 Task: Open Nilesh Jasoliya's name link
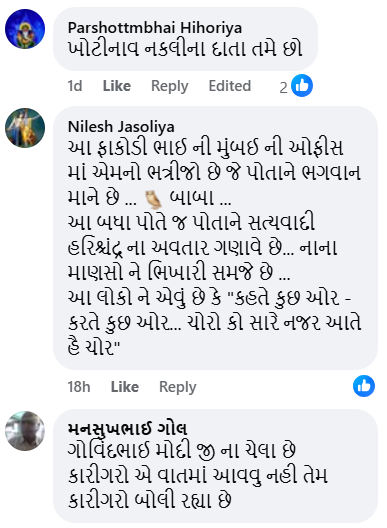click(x=121, y=127)
